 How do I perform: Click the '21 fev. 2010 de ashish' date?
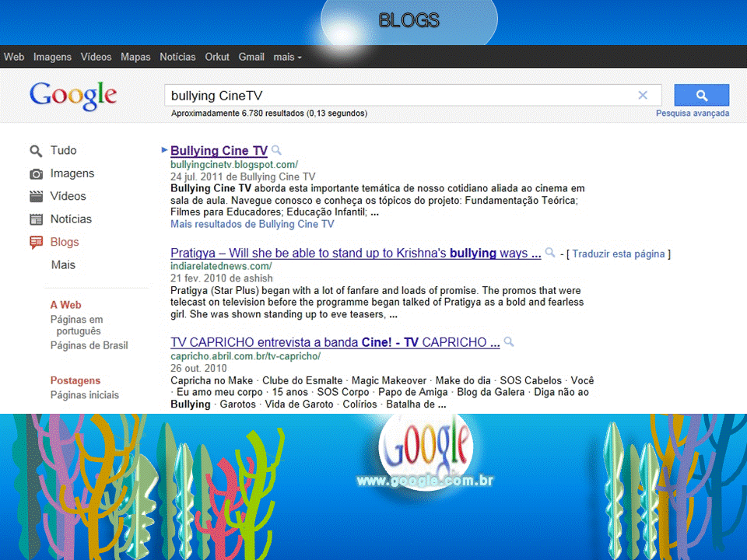tap(222, 278)
